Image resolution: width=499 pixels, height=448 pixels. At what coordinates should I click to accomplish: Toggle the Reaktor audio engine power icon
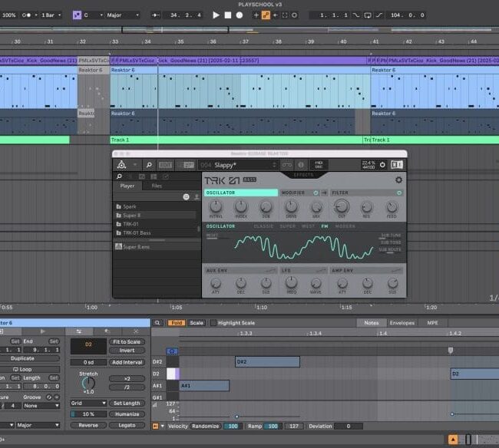pos(382,165)
